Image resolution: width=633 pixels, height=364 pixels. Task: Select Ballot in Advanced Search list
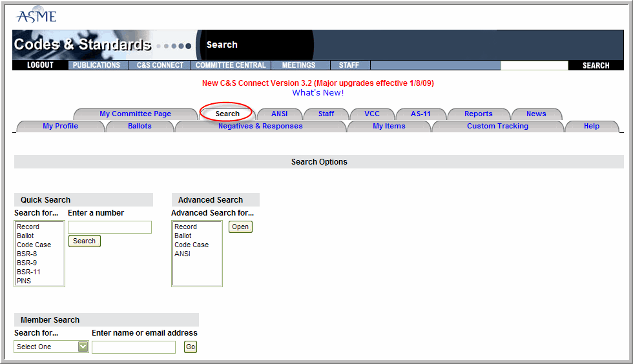click(x=196, y=236)
